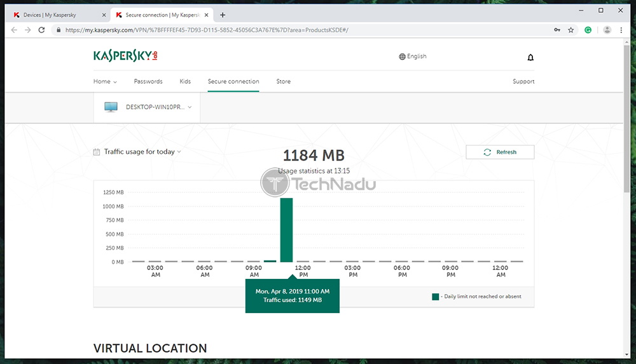
Task: Open the Passwords section
Action: coord(148,81)
